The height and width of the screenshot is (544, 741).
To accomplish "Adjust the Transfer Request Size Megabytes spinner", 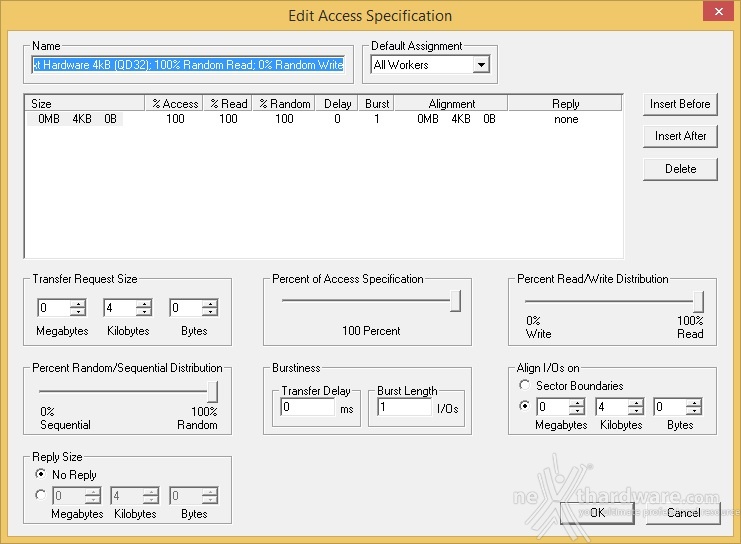I will pyautogui.click(x=78, y=308).
